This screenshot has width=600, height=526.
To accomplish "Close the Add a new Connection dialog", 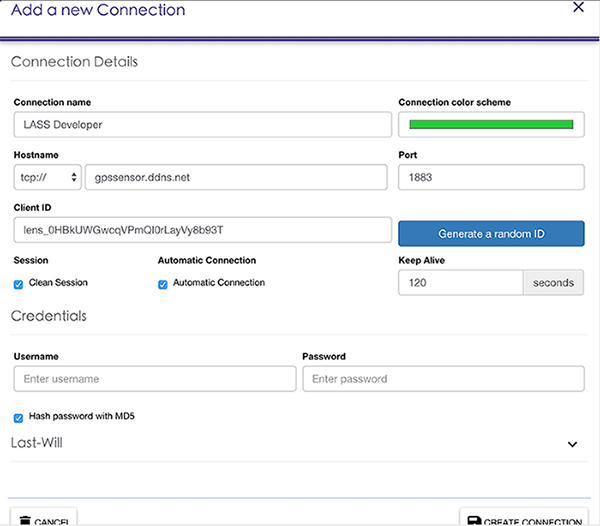I will (x=578, y=7).
